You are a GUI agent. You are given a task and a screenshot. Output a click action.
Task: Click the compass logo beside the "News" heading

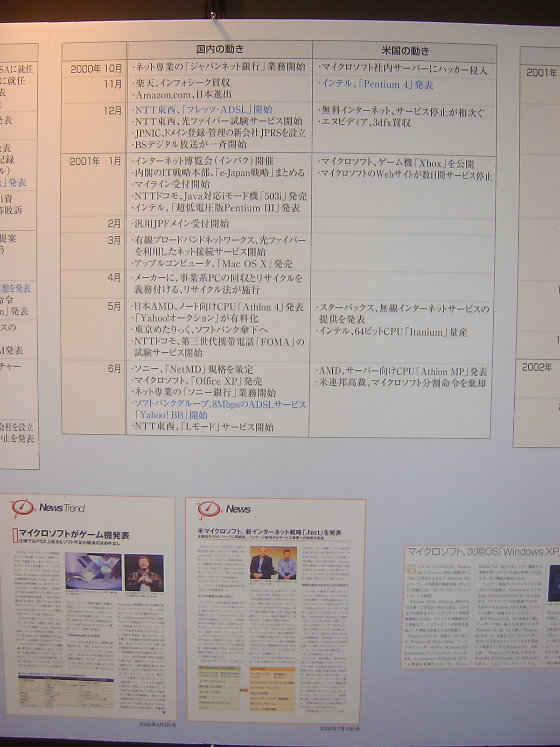(x=208, y=510)
